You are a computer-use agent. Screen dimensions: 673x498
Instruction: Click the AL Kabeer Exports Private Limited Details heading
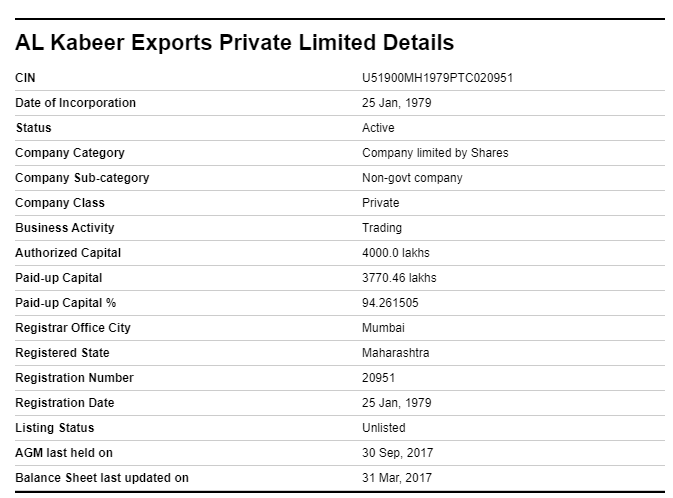point(234,43)
